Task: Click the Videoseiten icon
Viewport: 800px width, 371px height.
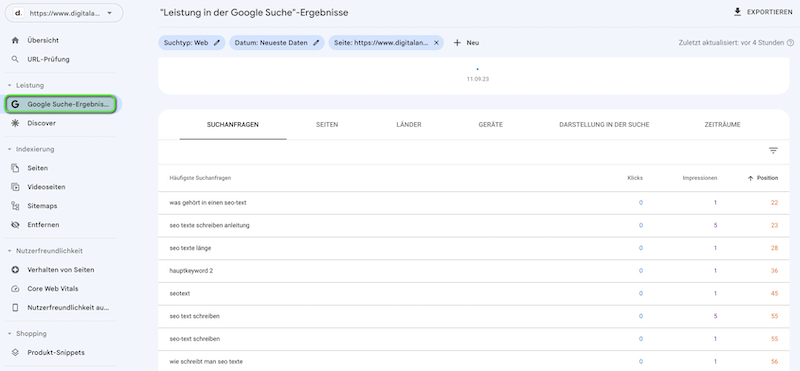Action: pyautogui.click(x=15, y=187)
